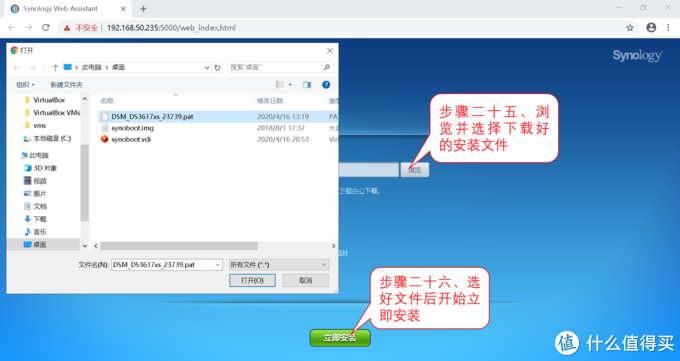
Task: Click the not-secure warning icon
Action: tap(67, 28)
